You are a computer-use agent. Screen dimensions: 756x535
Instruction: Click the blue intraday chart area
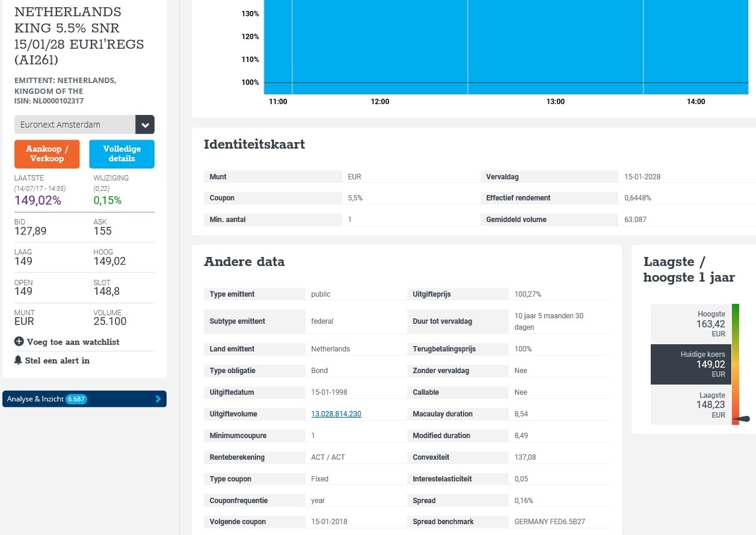(506, 47)
